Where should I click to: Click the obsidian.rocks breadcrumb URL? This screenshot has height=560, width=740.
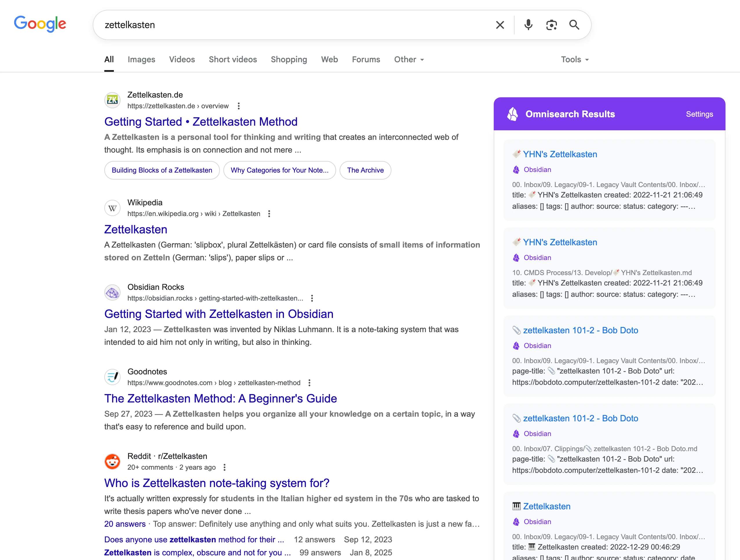click(215, 298)
